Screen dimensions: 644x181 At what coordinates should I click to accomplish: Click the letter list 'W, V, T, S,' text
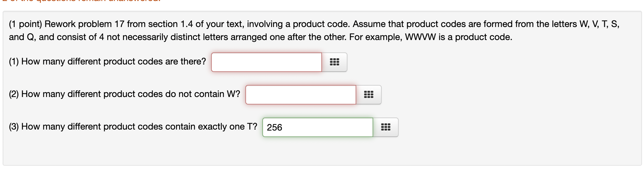tap(599, 24)
